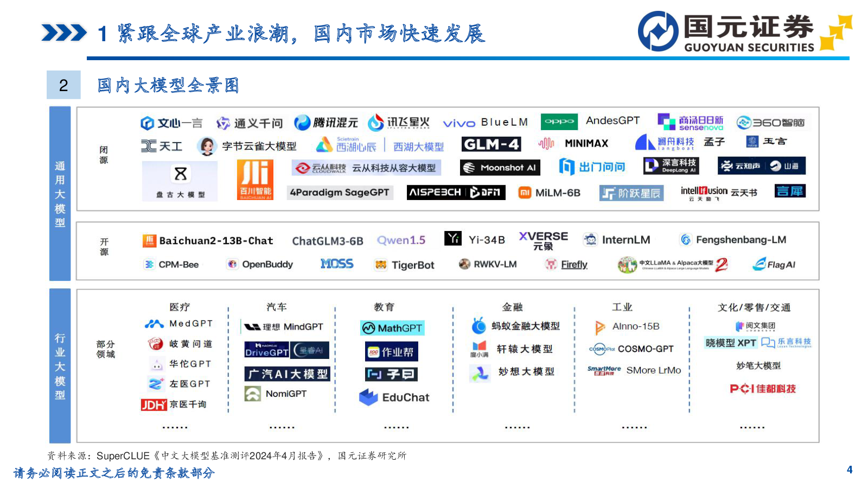Click the 蚂蚁金融大模型 ant icon

tap(479, 325)
